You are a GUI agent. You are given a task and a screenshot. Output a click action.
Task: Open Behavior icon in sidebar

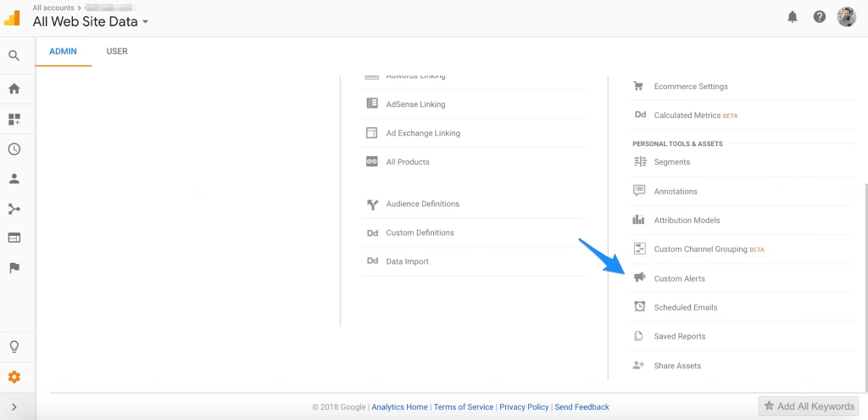click(x=14, y=238)
